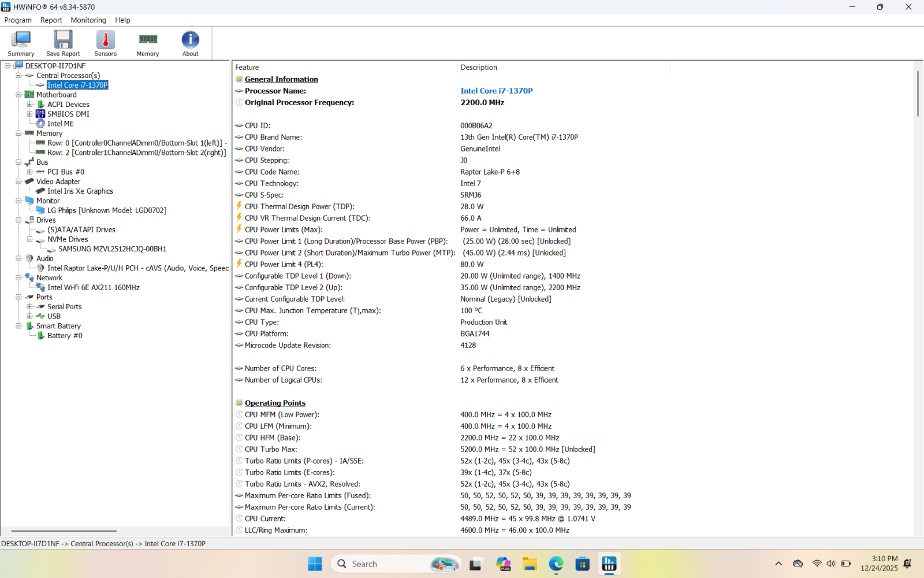Expand the ACPI Devices node
The height and width of the screenshot is (578, 924).
(29, 105)
